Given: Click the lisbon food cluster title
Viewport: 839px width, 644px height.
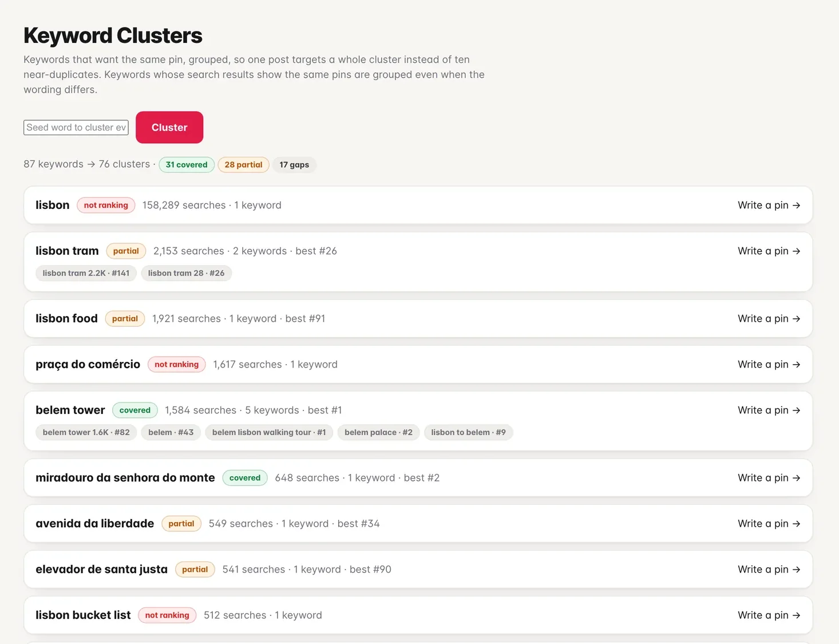Looking at the screenshot, I should tap(66, 318).
